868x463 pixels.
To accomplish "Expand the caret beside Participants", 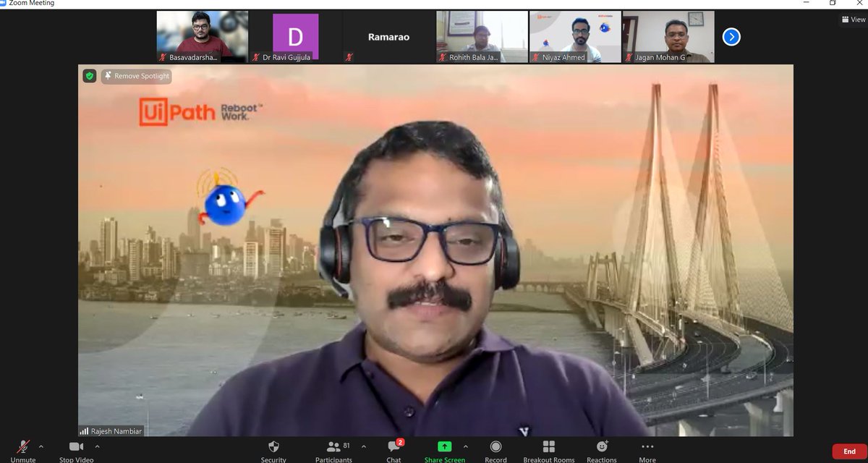I will coord(363,446).
